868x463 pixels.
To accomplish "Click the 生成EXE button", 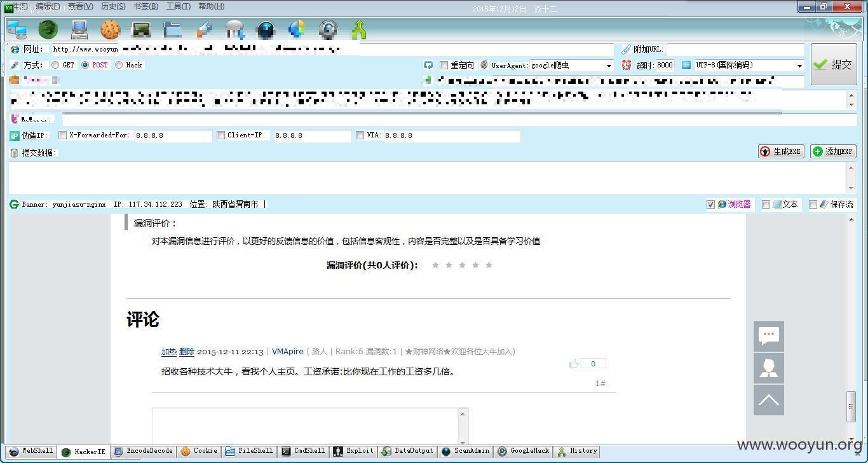I will coord(781,151).
